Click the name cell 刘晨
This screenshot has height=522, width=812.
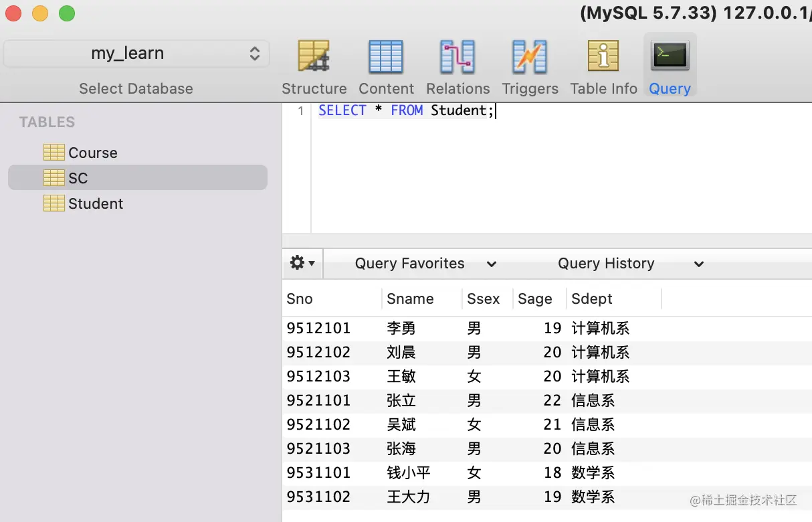tap(401, 353)
